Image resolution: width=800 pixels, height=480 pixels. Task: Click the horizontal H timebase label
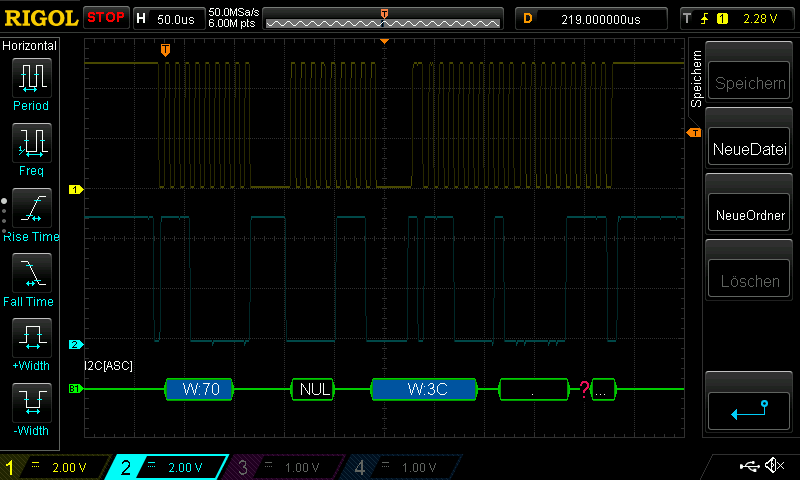click(x=141, y=19)
